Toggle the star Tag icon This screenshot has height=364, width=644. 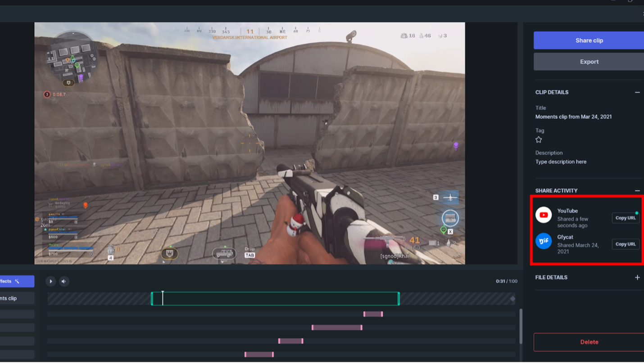coord(539,139)
